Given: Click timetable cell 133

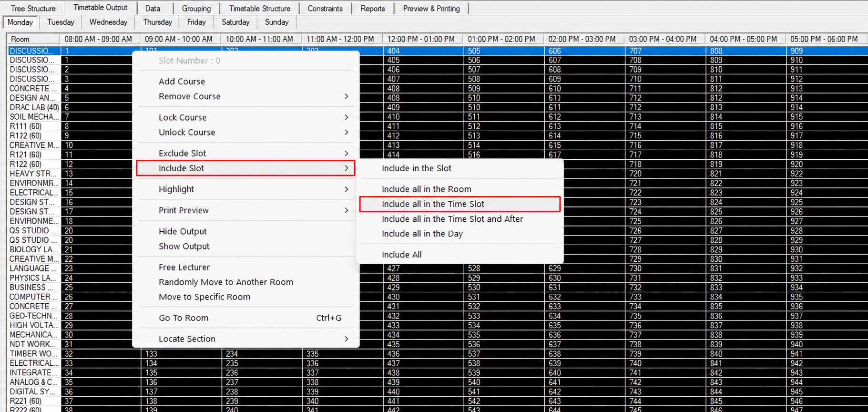Looking at the screenshot, I should point(181,354).
